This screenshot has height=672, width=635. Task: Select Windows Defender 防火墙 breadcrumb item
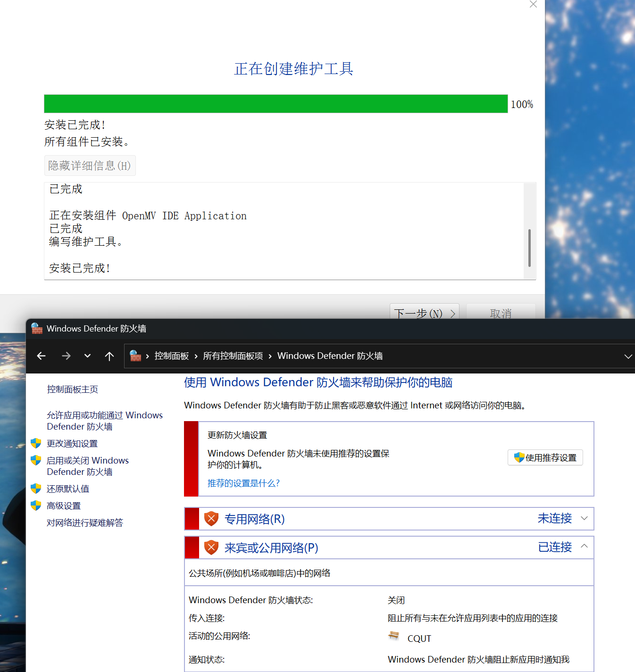point(330,356)
